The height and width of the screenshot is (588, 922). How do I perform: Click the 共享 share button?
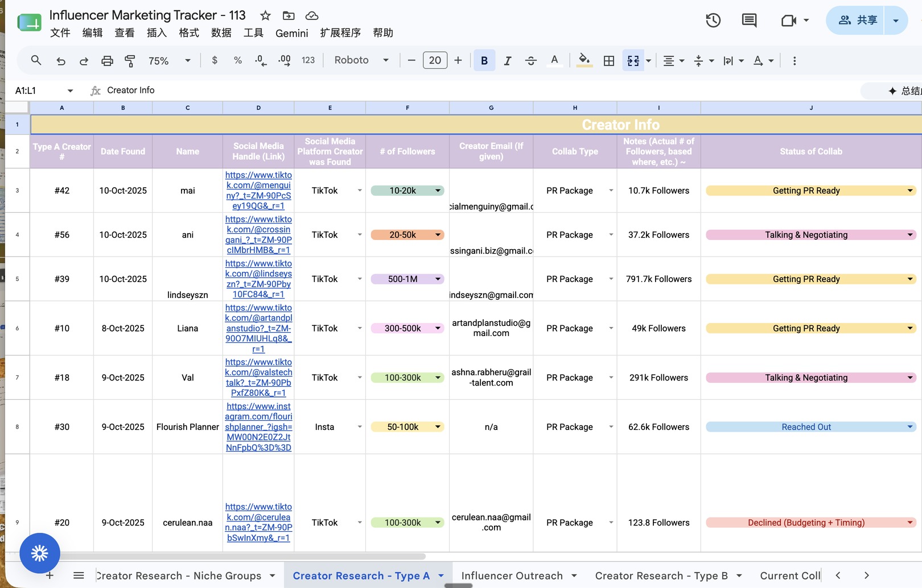855,20
